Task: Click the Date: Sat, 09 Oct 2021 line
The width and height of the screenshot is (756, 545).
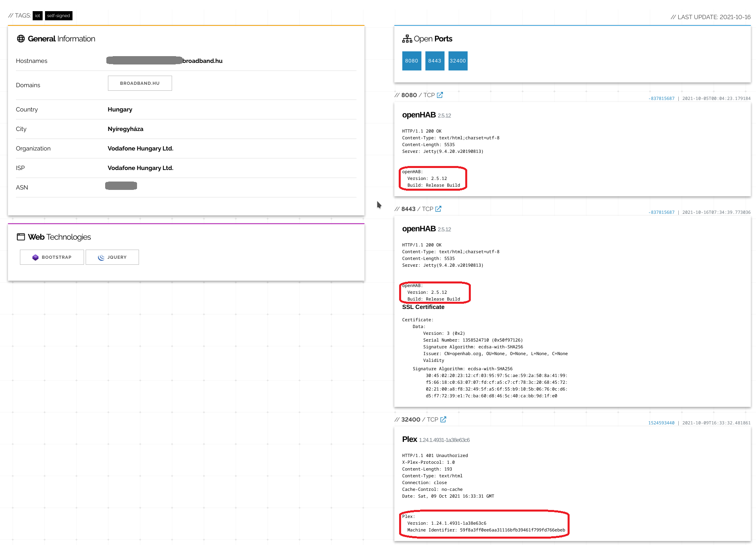Action: (x=448, y=496)
